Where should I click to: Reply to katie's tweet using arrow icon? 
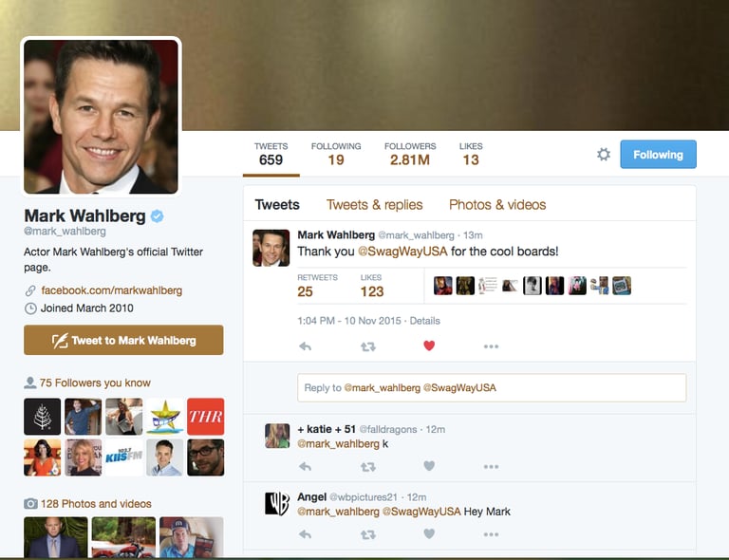point(305,466)
